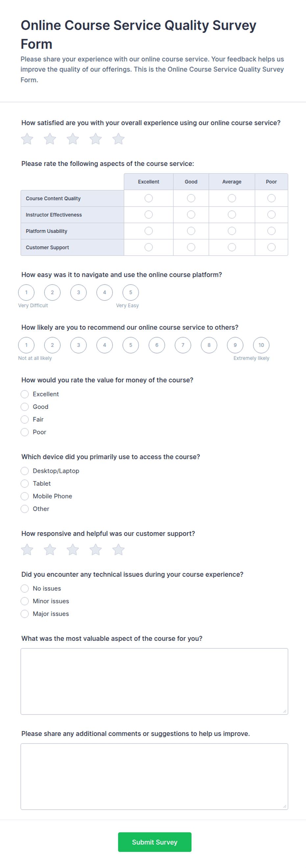Screen dimensions: 306x868
Task: Rate overall experience with the fifth star
Action: click(x=118, y=139)
